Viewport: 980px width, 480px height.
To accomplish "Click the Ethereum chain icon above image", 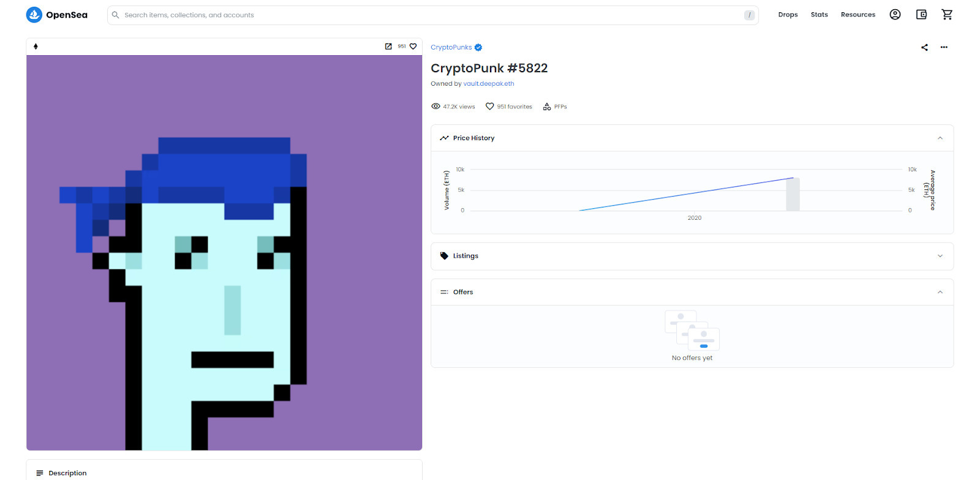I will (36, 47).
